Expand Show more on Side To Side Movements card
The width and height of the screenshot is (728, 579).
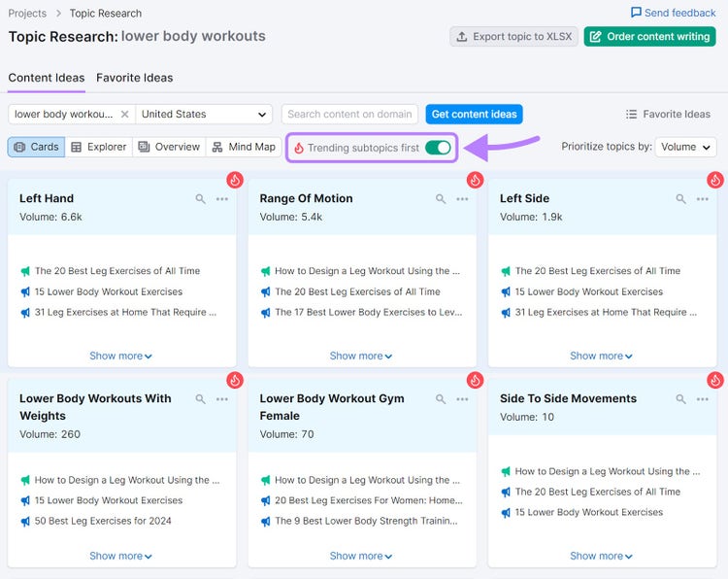tap(601, 557)
